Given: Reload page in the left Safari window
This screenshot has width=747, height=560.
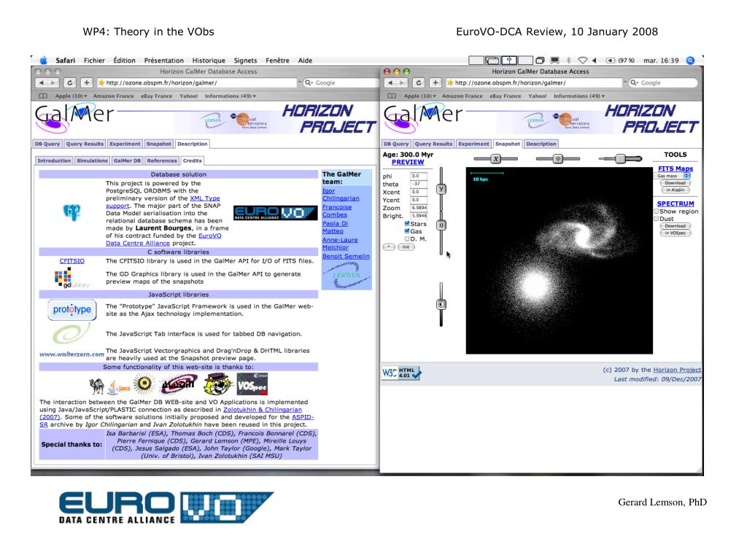Looking at the screenshot, I should pos(69,83).
